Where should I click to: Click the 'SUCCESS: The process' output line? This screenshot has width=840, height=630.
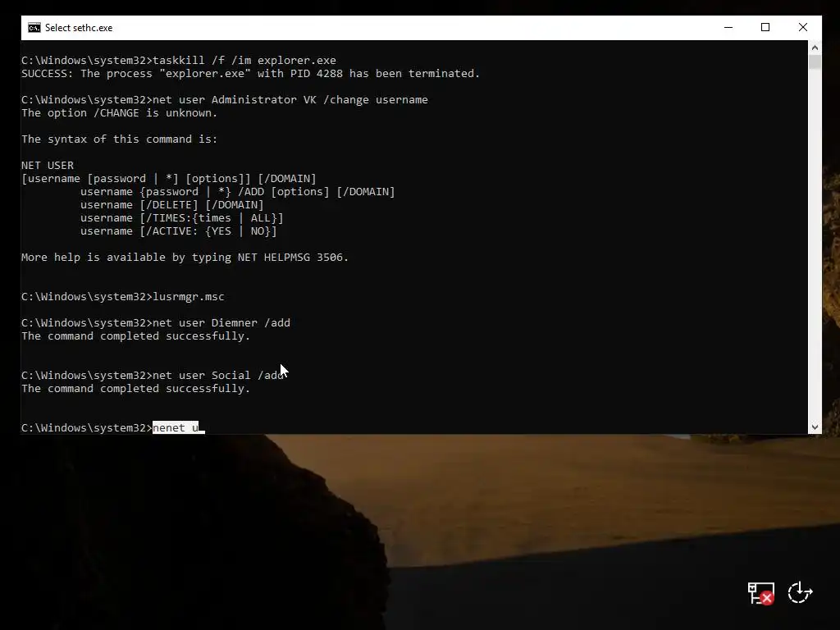pyautogui.click(x=251, y=73)
